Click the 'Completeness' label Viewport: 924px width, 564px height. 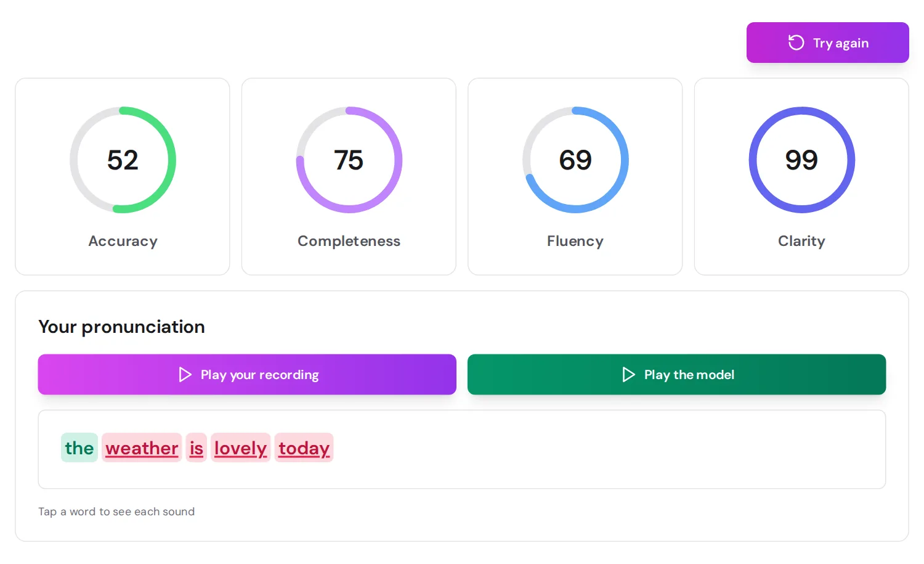pos(349,241)
